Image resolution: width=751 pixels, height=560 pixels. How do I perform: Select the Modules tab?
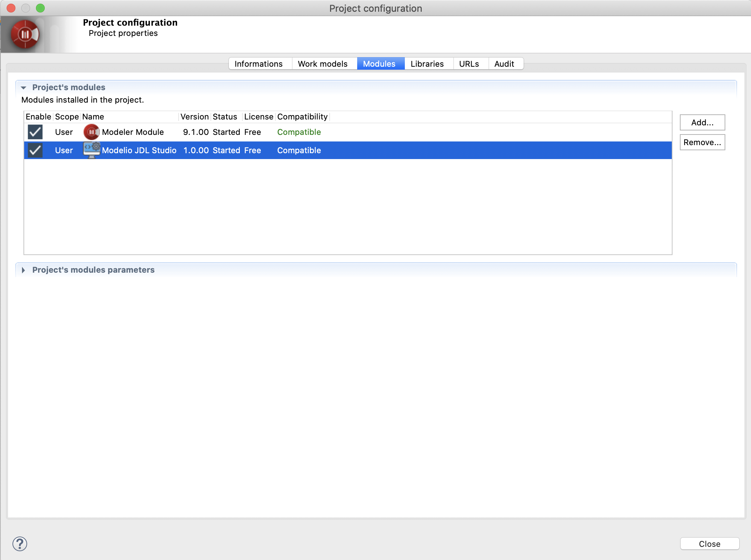[381, 64]
